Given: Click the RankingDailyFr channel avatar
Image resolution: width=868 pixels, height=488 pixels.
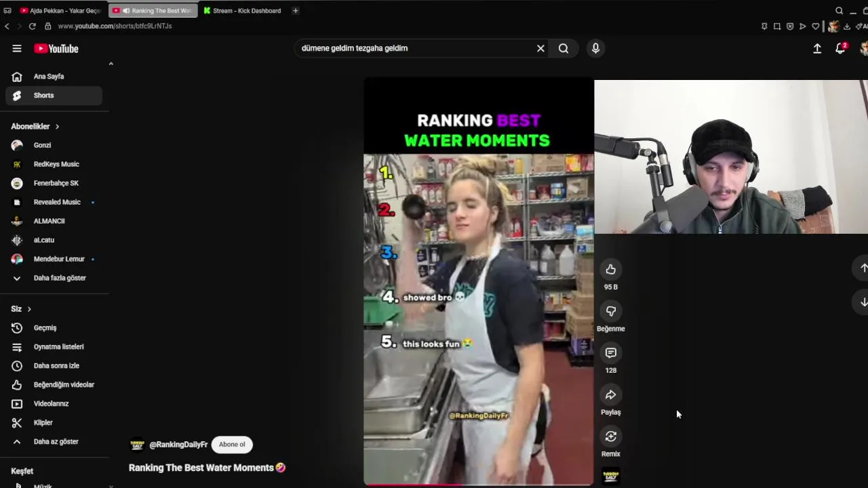Looking at the screenshot, I should 137,445.
